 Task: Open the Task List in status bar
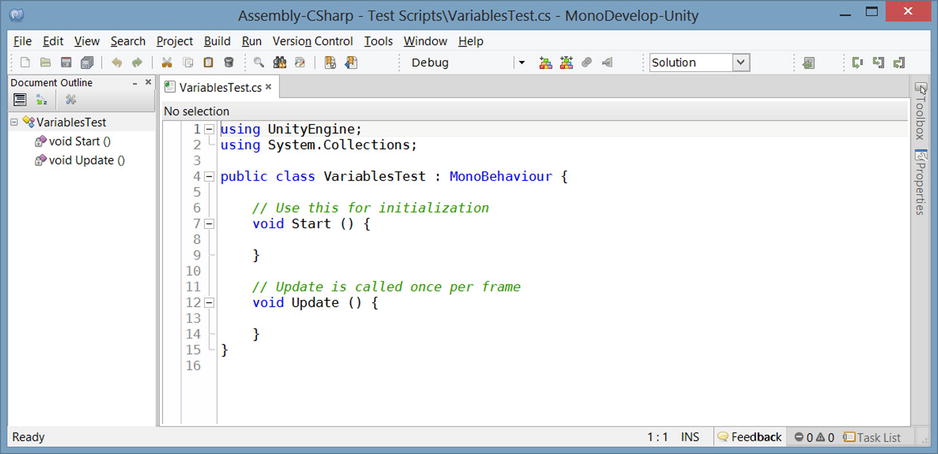[872, 437]
